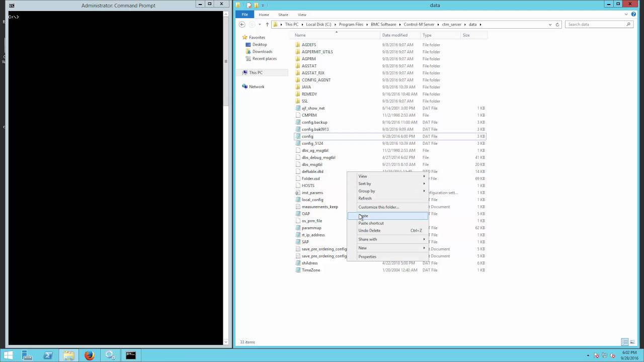This screenshot has height=362, width=644.
Task: Click the Command Prompt scrollbar up arrow
Action: 226,14
